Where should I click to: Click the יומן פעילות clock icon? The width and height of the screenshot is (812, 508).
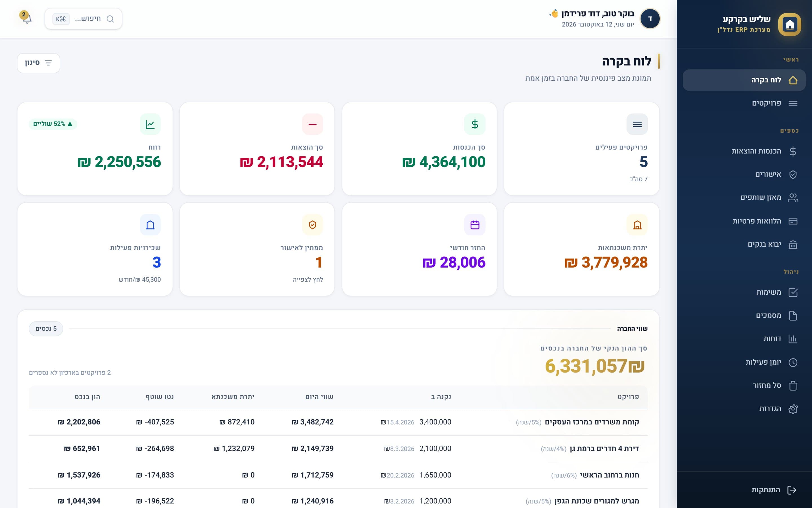[793, 362]
